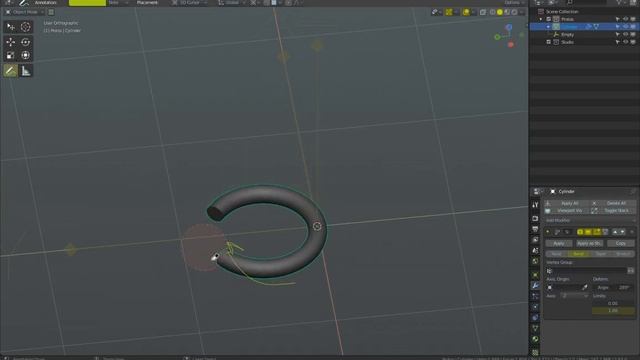640x360 pixels.
Task: Select the Annotate pencil tool
Action: [11, 71]
